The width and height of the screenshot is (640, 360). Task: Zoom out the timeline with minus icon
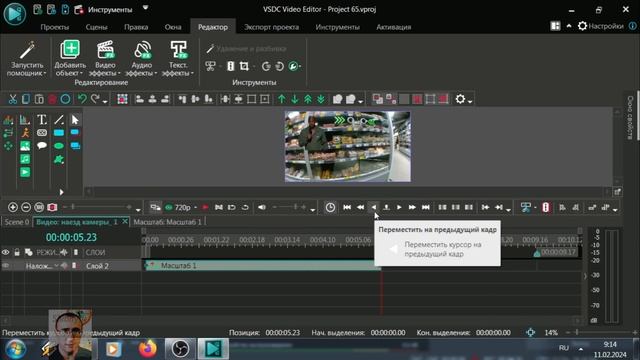[26, 207]
